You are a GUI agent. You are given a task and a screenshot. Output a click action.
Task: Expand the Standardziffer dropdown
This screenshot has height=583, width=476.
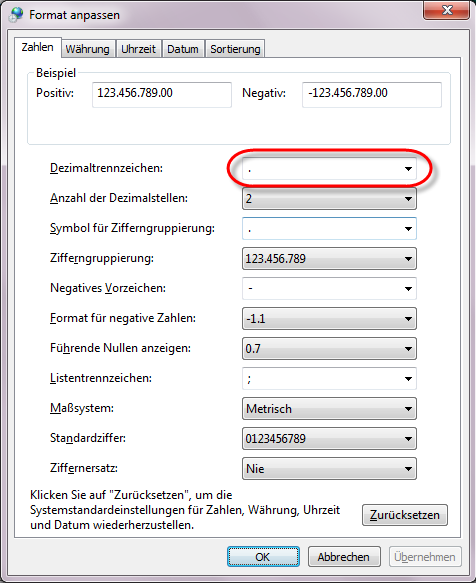coord(329,439)
